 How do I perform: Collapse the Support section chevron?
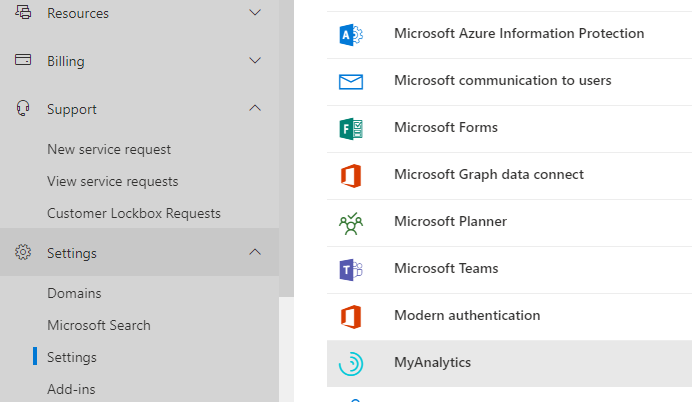click(255, 108)
